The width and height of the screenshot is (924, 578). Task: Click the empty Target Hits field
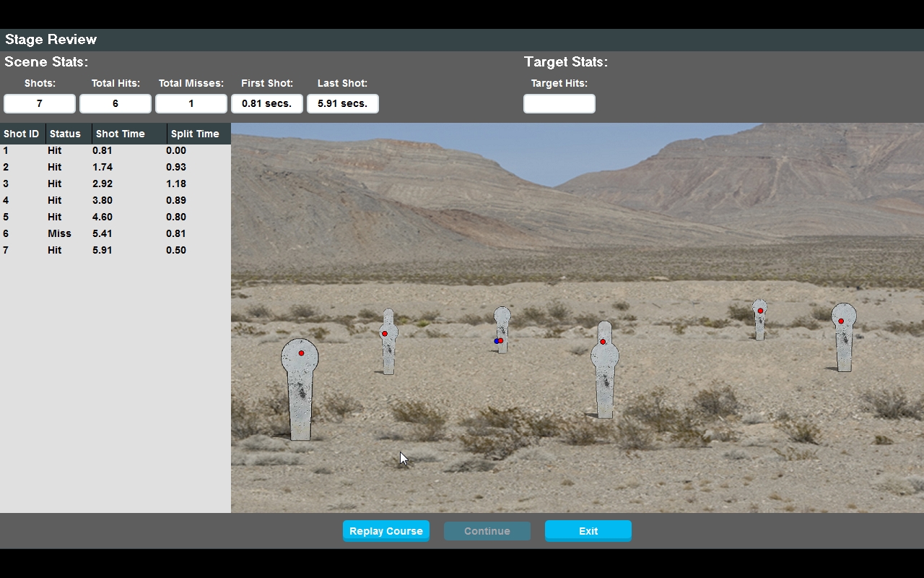pos(559,103)
